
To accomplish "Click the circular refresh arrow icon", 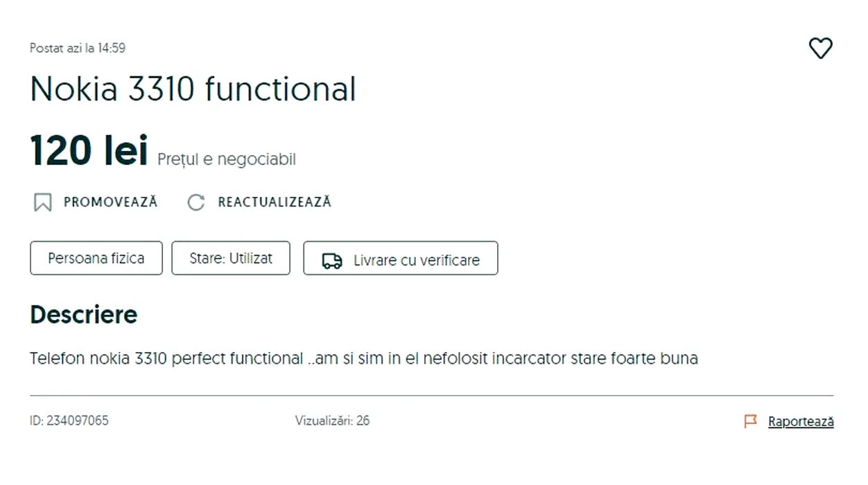I will (196, 202).
